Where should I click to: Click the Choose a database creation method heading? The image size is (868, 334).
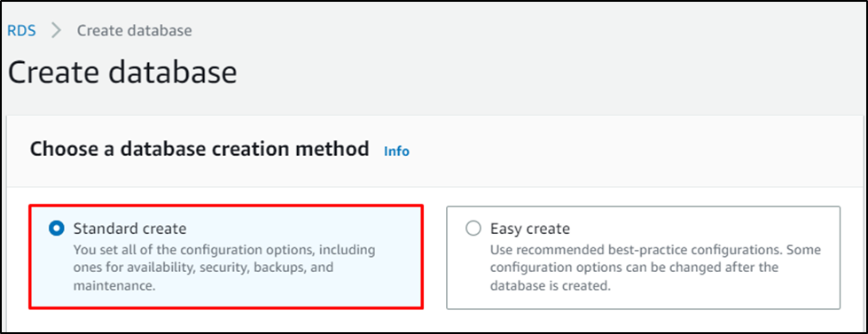click(x=199, y=149)
